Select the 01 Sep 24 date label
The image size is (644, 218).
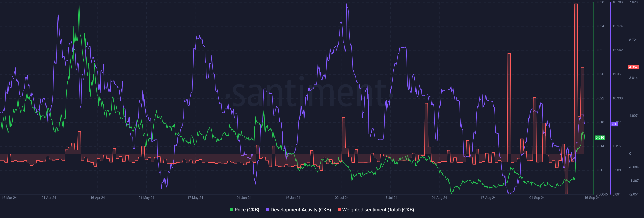537,198
